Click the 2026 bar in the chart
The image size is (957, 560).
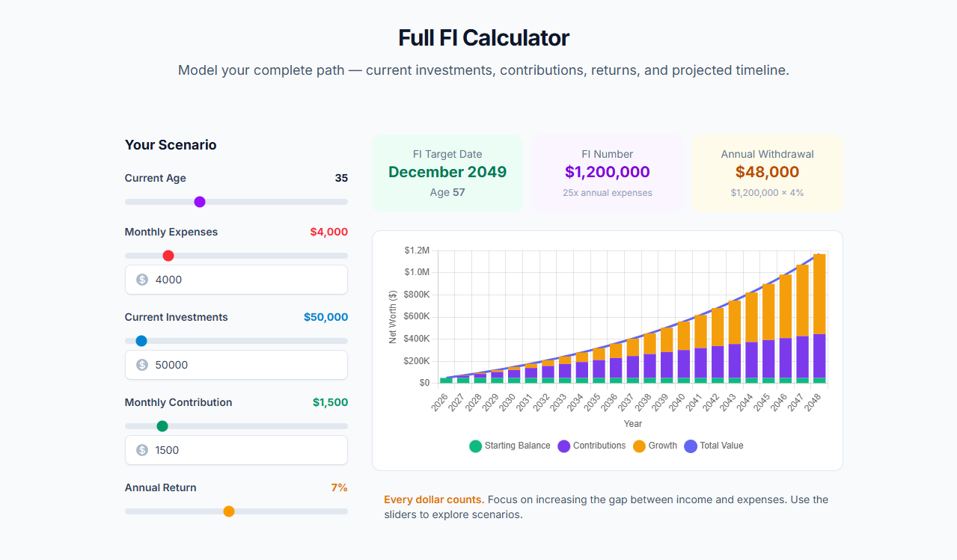pos(447,380)
